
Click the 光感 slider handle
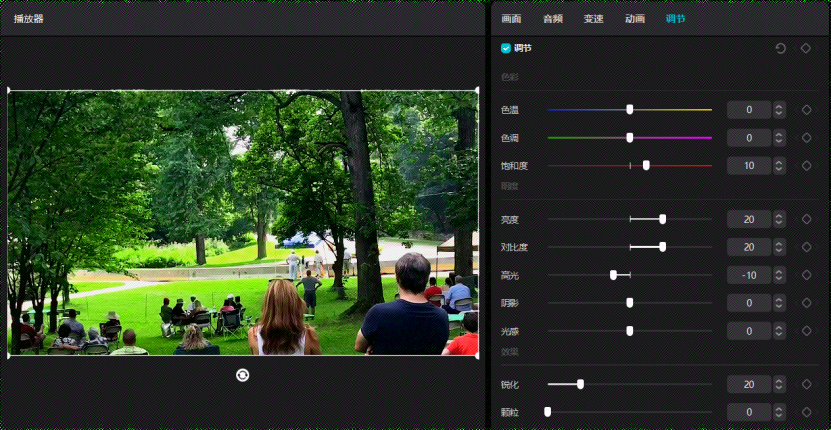[630, 331]
